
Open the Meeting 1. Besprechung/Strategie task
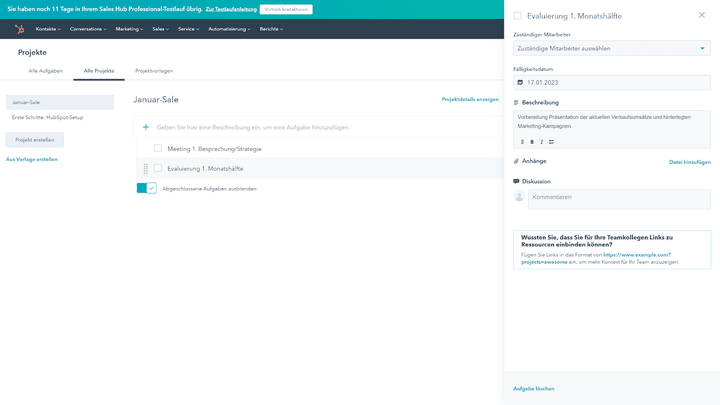tap(214, 149)
